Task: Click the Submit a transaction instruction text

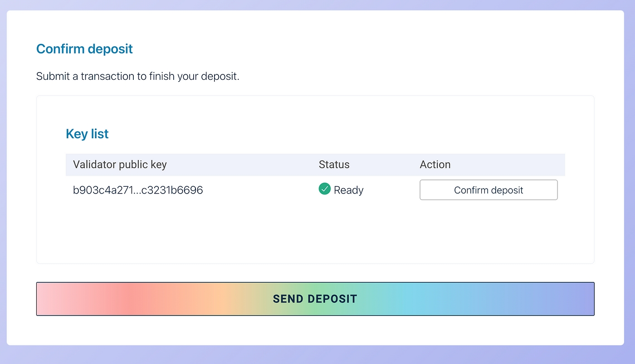Action: click(x=137, y=76)
